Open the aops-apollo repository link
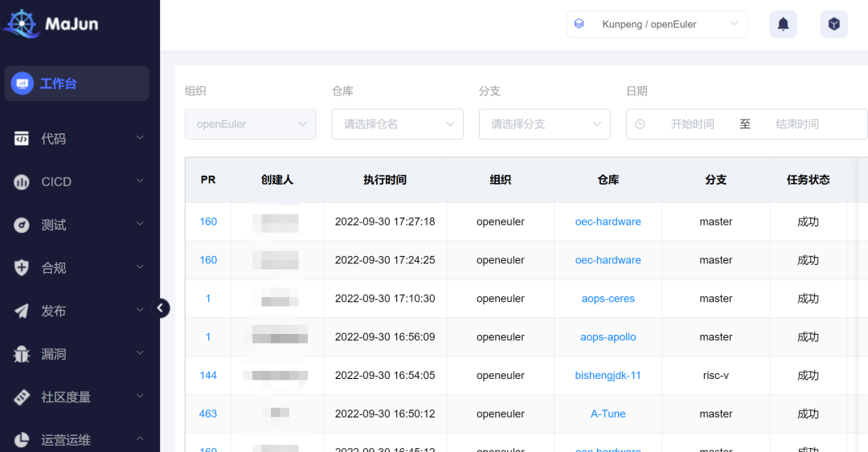The image size is (868, 452). click(608, 337)
